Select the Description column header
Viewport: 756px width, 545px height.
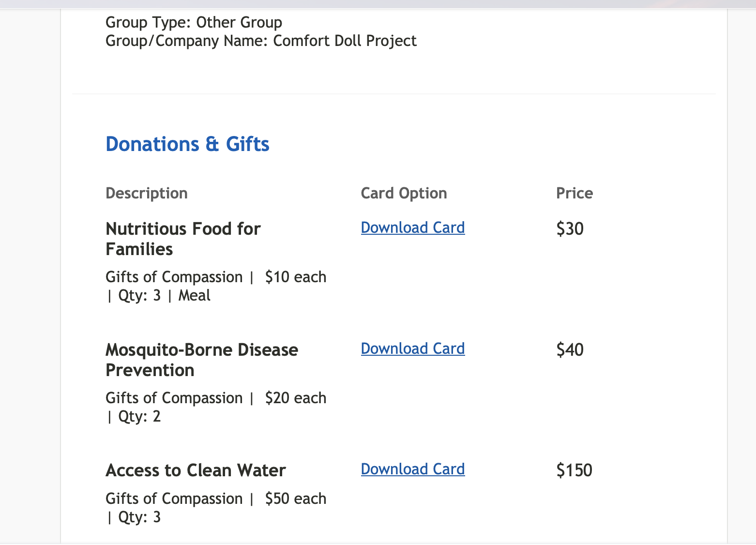146,193
